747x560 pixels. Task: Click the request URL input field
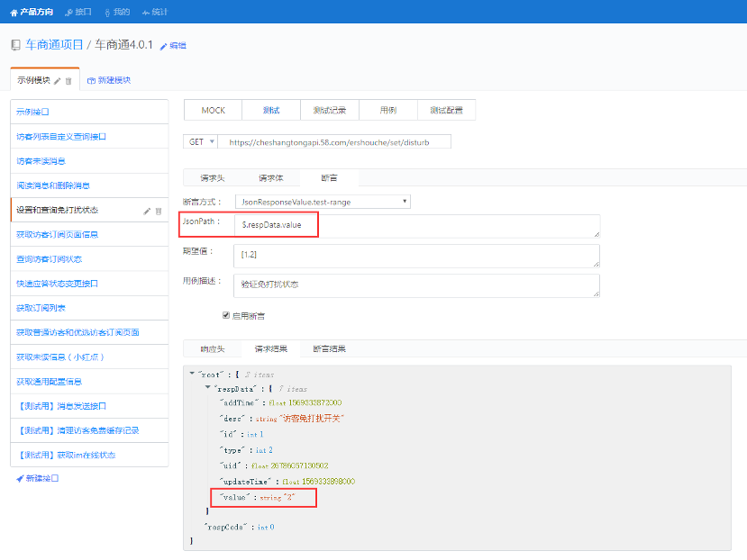[x=334, y=142]
